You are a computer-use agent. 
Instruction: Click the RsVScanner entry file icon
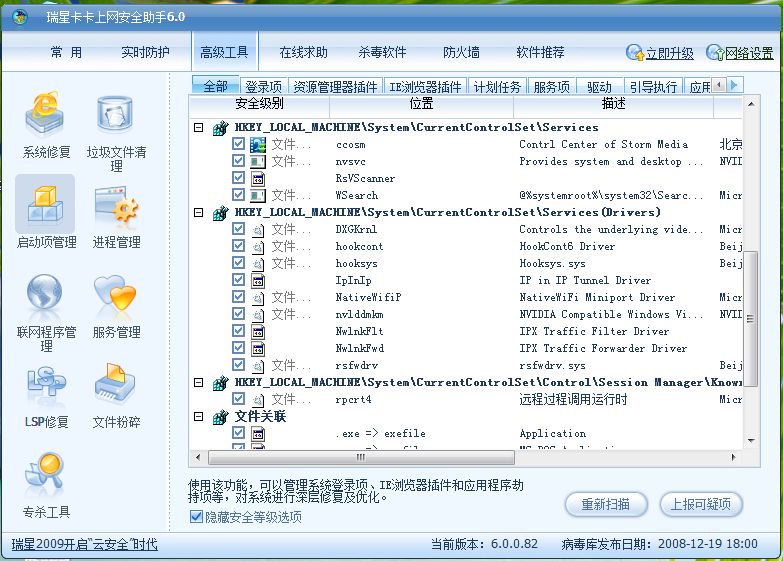click(258, 179)
